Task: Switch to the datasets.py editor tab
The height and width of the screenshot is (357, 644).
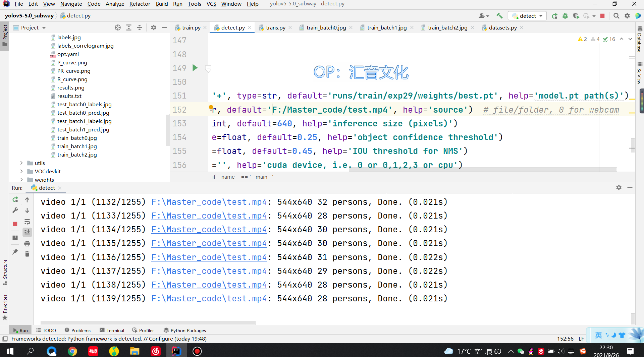Action: pos(502,28)
